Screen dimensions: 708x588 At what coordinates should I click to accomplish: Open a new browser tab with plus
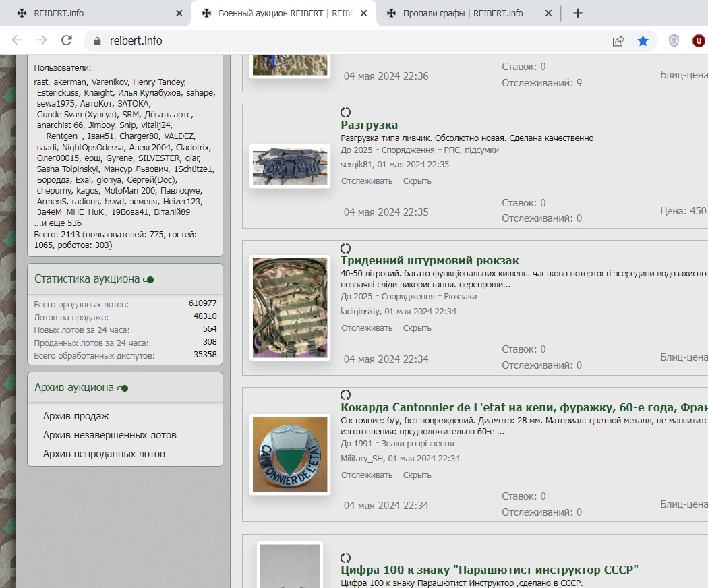point(577,13)
